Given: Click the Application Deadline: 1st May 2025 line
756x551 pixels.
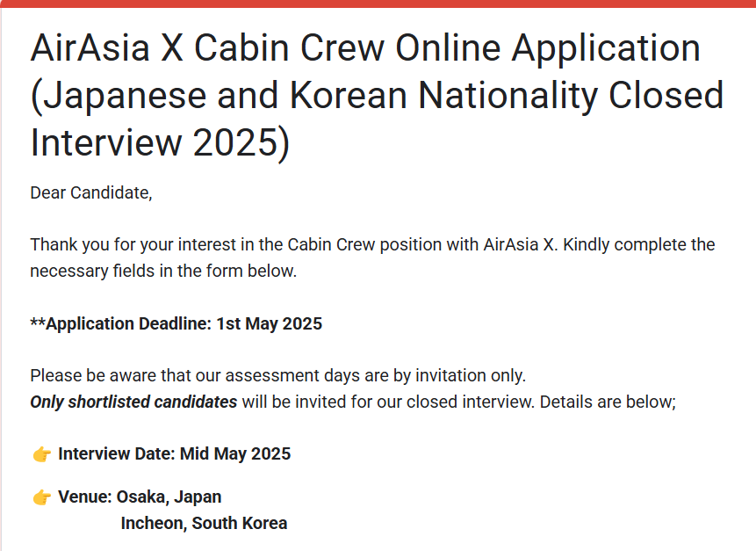Looking at the screenshot, I should 176,323.
